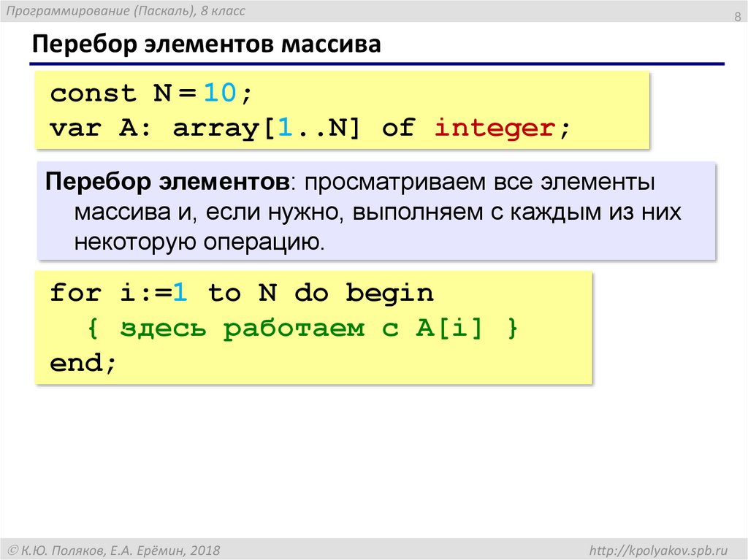
Task: Click the code line 'var A: array[1..N] of integer;'
Action: (310, 128)
